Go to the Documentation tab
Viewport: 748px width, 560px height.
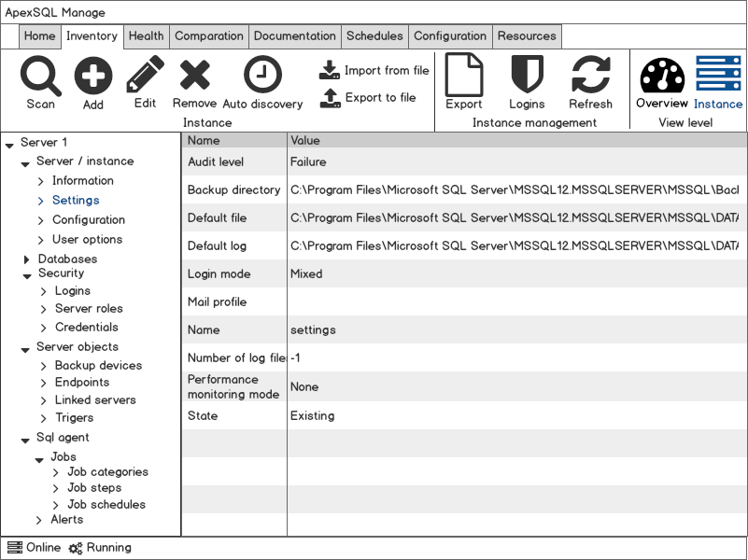[x=295, y=36]
